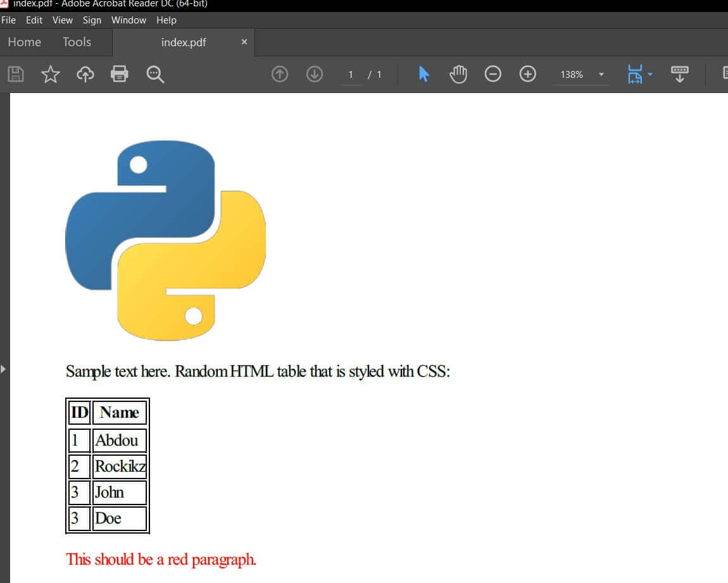Expand the left navigation pane arrow
Viewport: 728px width, 583px height.
pyautogui.click(x=3, y=368)
